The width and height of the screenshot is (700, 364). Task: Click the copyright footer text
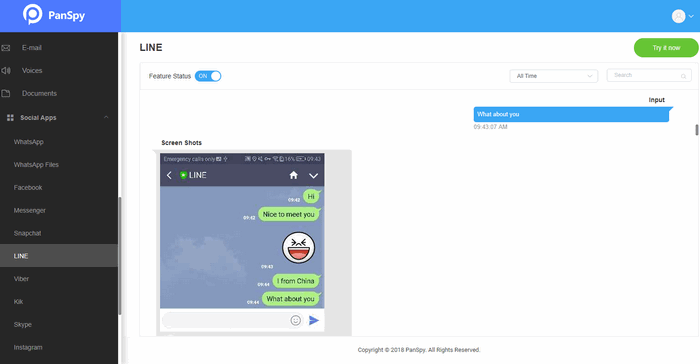point(419,350)
